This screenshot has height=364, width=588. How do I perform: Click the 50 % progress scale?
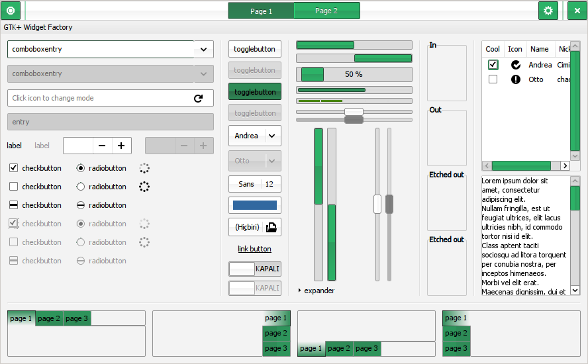click(354, 74)
